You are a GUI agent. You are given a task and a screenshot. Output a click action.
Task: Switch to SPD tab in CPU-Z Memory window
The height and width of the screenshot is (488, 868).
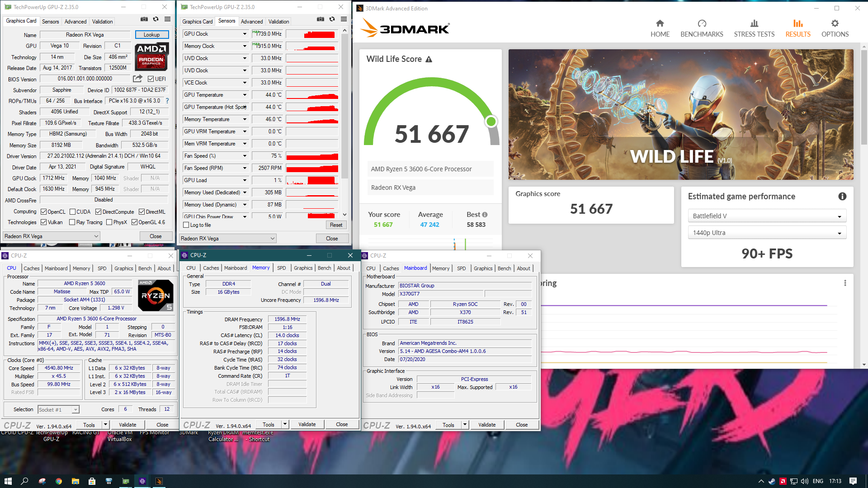(281, 268)
